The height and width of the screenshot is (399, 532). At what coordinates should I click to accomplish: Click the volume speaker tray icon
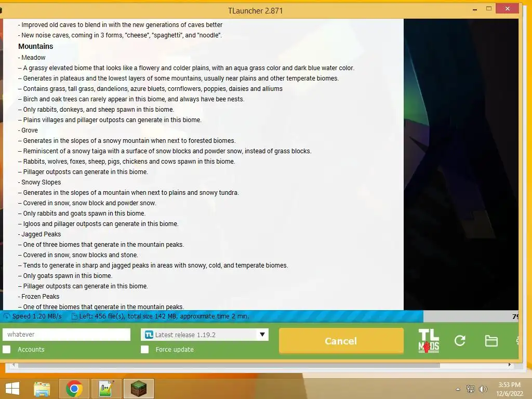pos(483,389)
